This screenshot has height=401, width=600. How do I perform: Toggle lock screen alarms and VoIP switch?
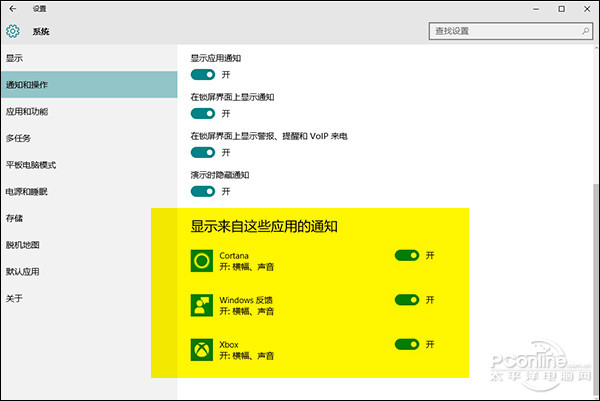pyautogui.click(x=203, y=153)
